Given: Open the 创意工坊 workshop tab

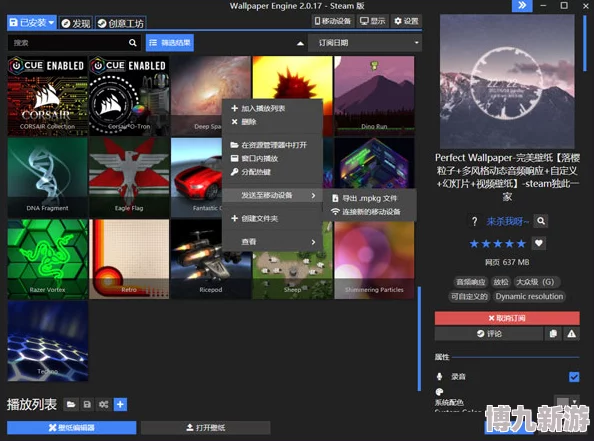Looking at the screenshot, I should pos(120,23).
